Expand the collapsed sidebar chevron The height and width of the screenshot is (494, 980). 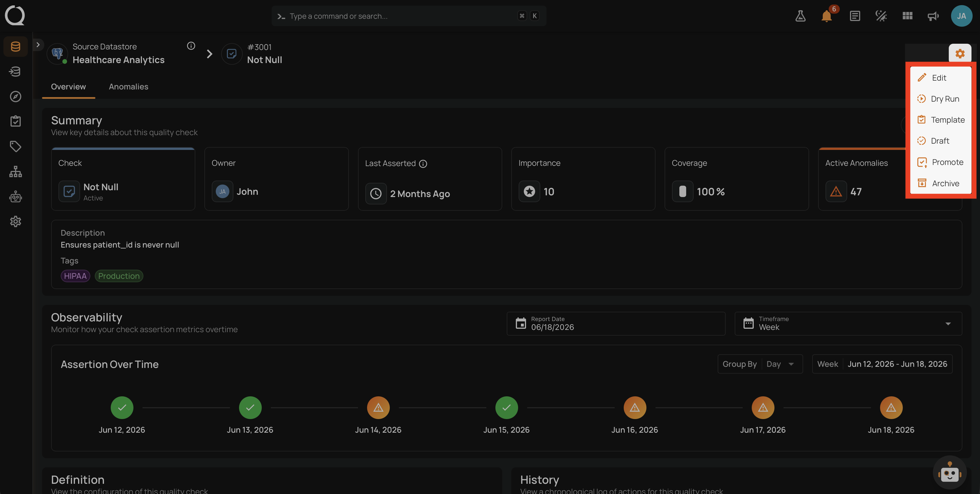tap(38, 45)
